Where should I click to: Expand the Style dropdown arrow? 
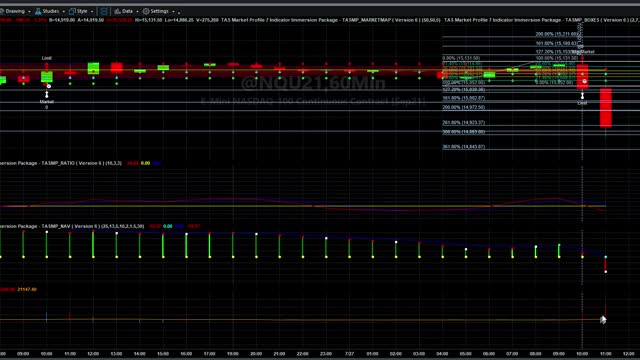tap(91, 11)
